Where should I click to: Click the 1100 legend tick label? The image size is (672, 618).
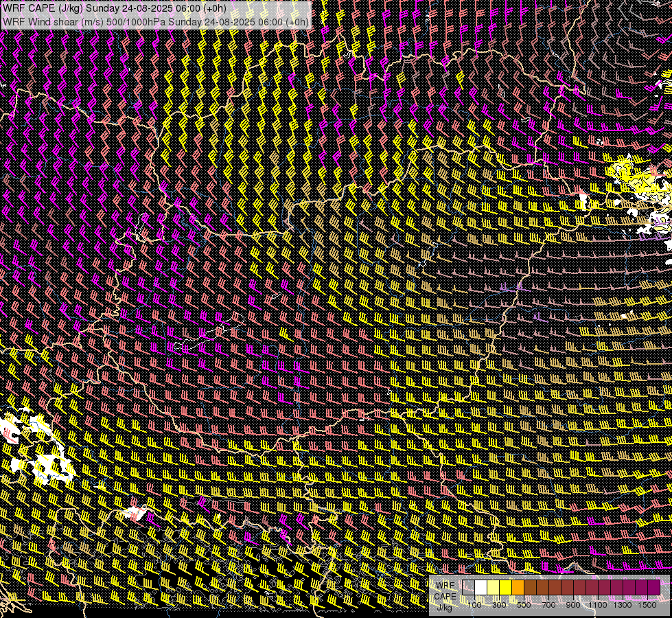click(598, 605)
